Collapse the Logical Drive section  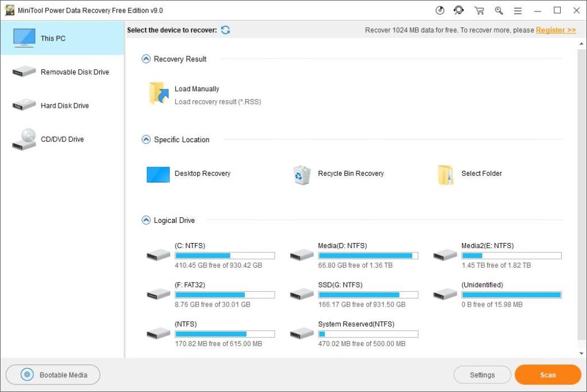[x=146, y=221]
